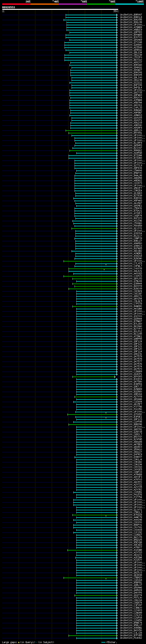Click the red ~20% identity legend bar

16,4
